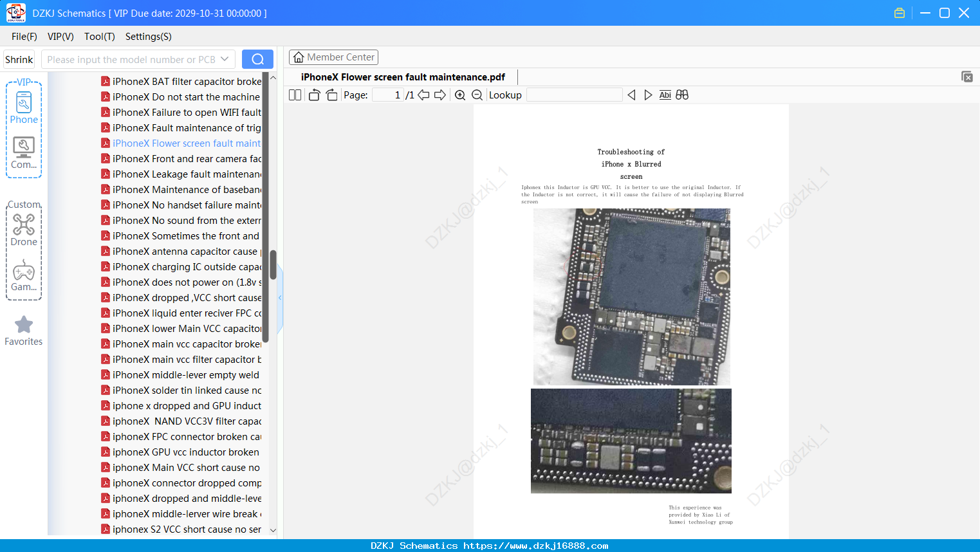Expand the model number dropdown arrow

(x=225, y=59)
